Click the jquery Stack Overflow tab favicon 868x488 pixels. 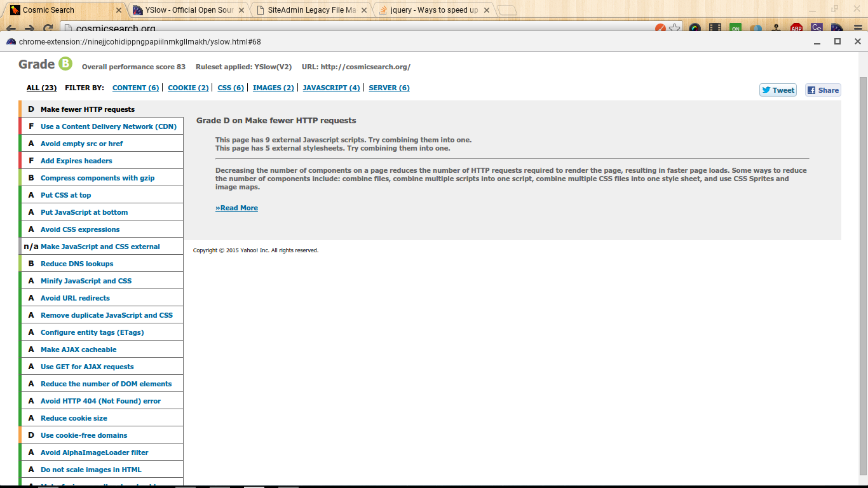(383, 10)
